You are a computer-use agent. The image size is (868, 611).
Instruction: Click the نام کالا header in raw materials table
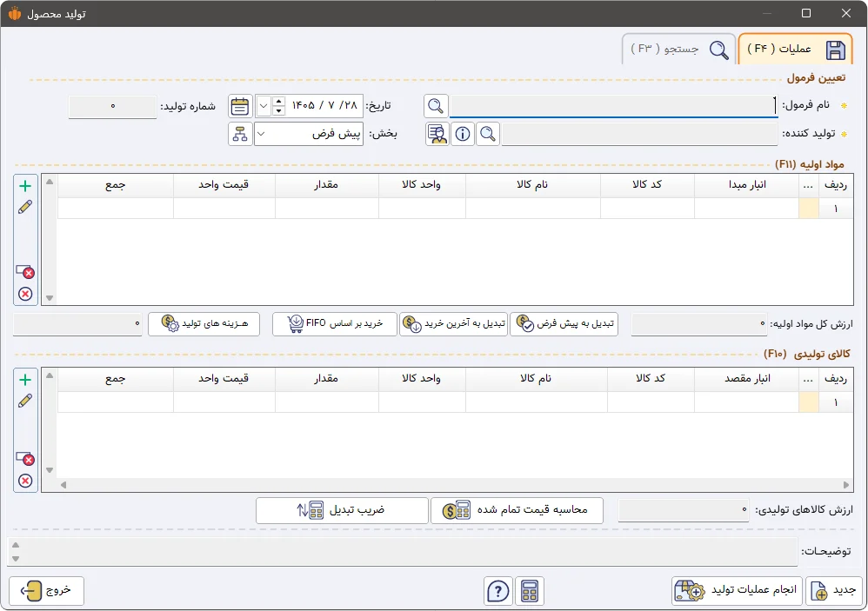pyautogui.click(x=532, y=184)
